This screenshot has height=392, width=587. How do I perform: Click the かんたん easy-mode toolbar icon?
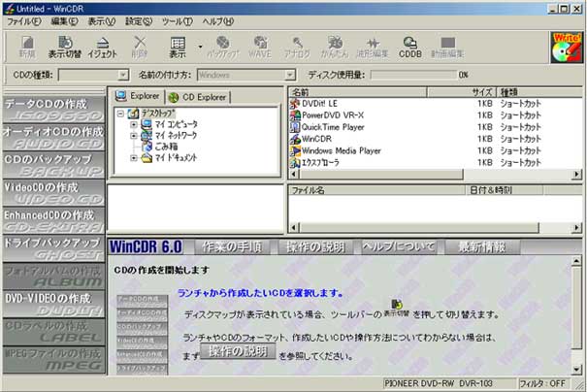pyautogui.click(x=335, y=47)
